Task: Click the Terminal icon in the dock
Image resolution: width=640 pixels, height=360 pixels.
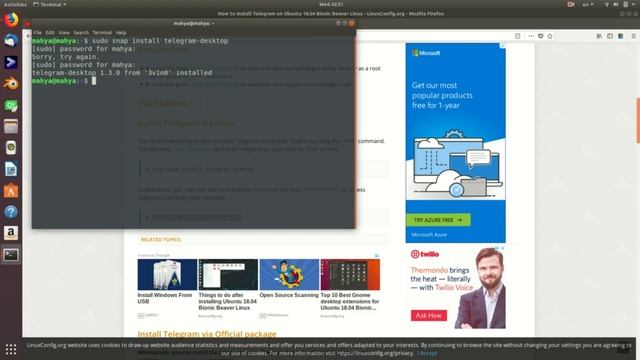Action: coord(11,255)
